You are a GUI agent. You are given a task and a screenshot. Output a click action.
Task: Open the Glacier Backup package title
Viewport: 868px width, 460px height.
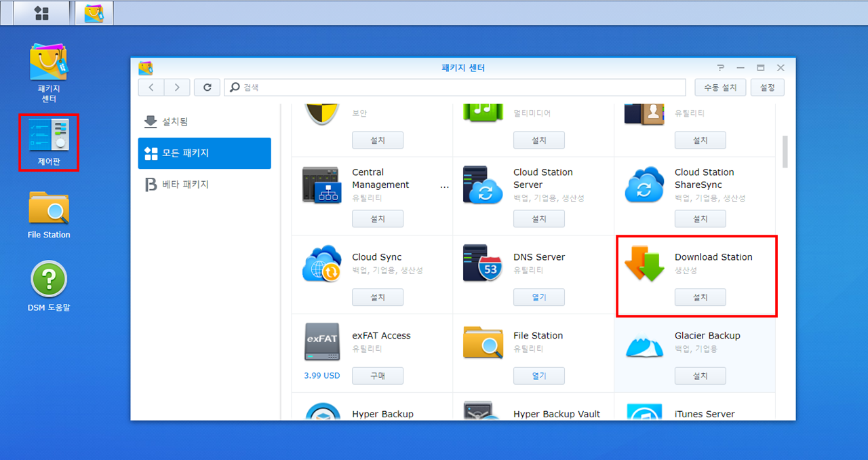click(707, 336)
